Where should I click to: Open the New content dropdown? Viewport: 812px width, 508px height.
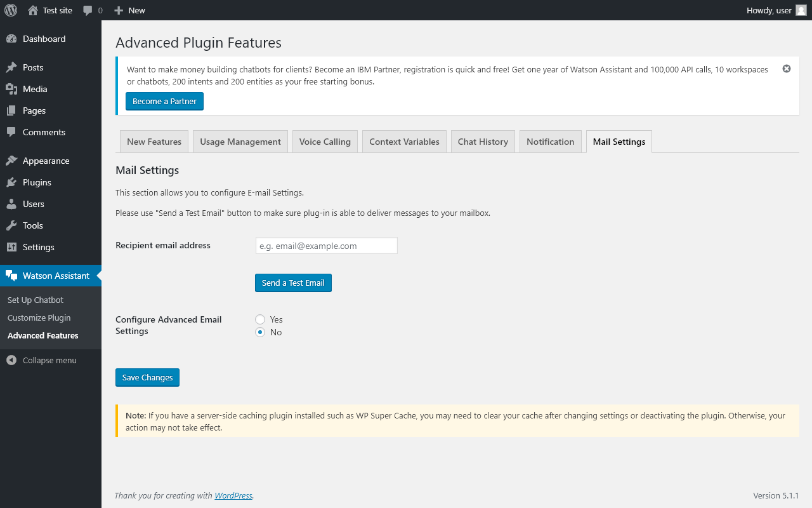[x=129, y=10]
